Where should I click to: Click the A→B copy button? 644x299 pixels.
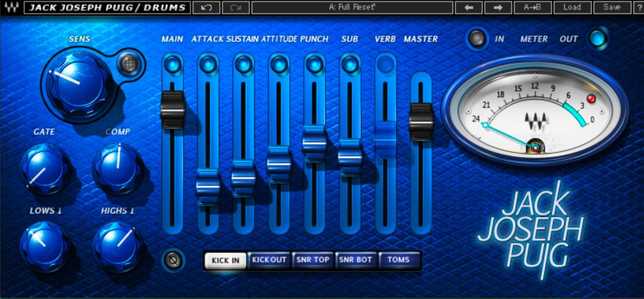tap(533, 7)
